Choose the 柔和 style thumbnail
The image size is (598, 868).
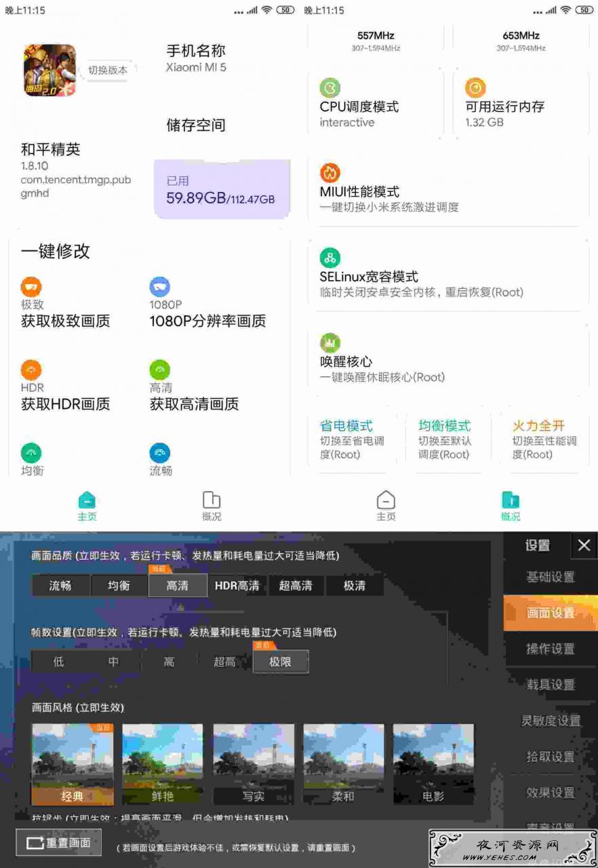tap(344, 764)
